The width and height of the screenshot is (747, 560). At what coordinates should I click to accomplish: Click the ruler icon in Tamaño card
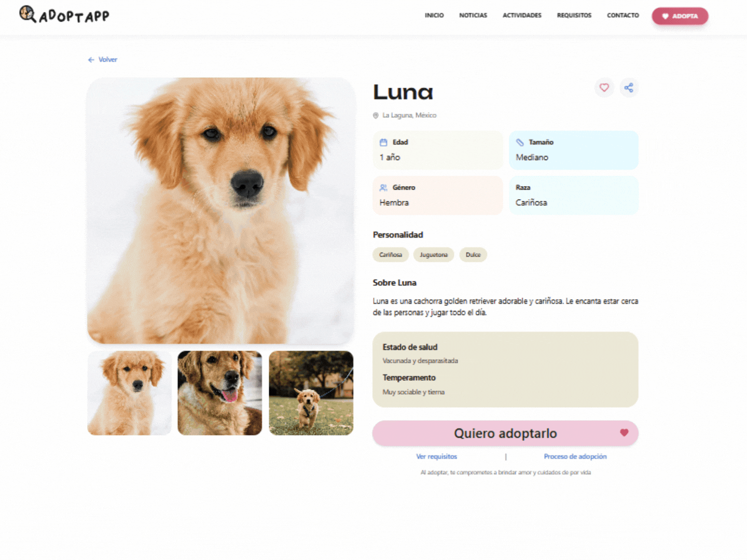(x=520, y=143)
